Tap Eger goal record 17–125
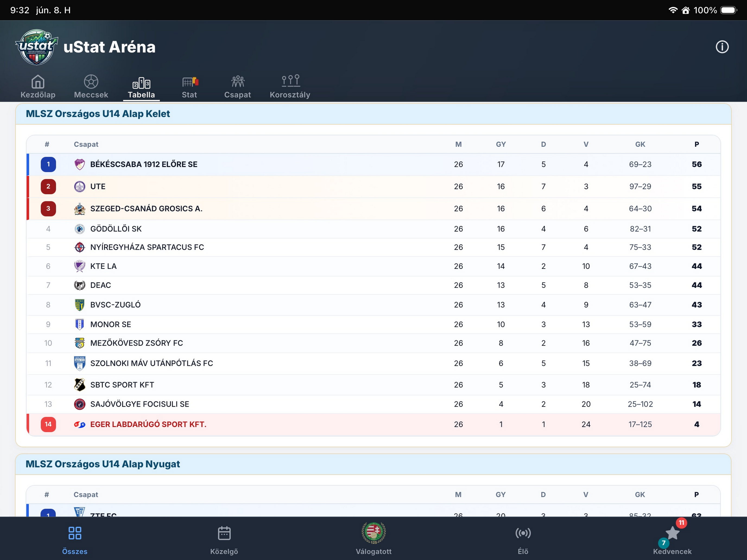This screenshot has width=747, height=560. pos(640,424)
